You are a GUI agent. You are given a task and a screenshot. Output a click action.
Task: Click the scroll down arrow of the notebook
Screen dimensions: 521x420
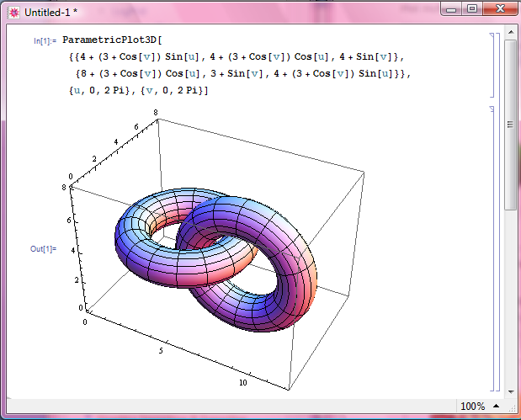[x=511, y=392]
